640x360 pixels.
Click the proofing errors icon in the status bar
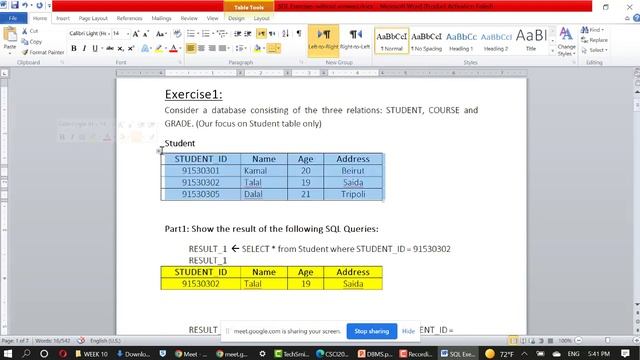[x=81, y=340]
